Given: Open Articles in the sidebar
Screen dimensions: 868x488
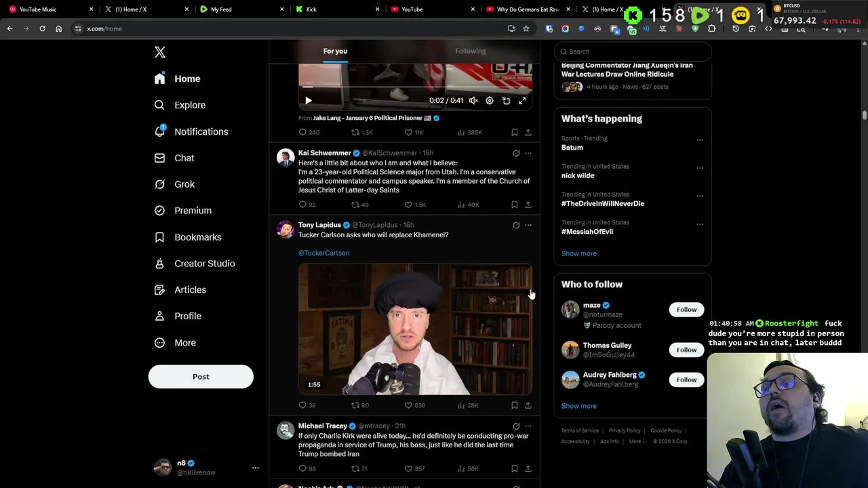Looking at the screenshot, I should [181, 290].
